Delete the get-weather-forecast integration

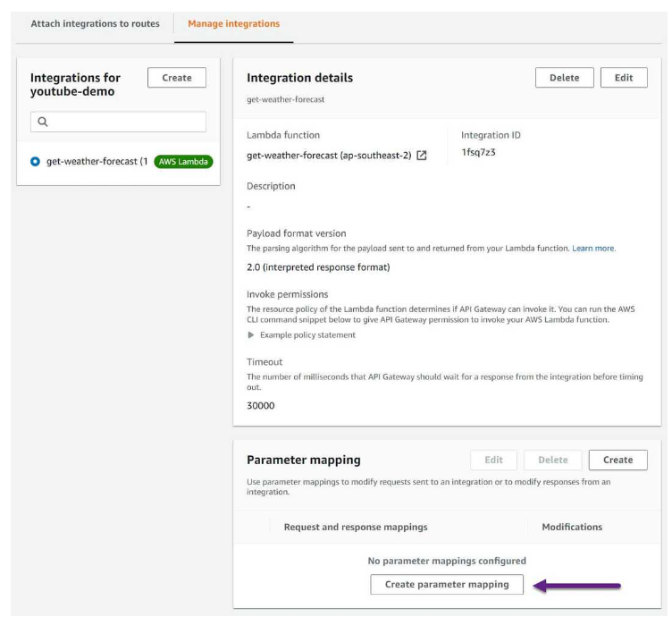tap(564, 78)
